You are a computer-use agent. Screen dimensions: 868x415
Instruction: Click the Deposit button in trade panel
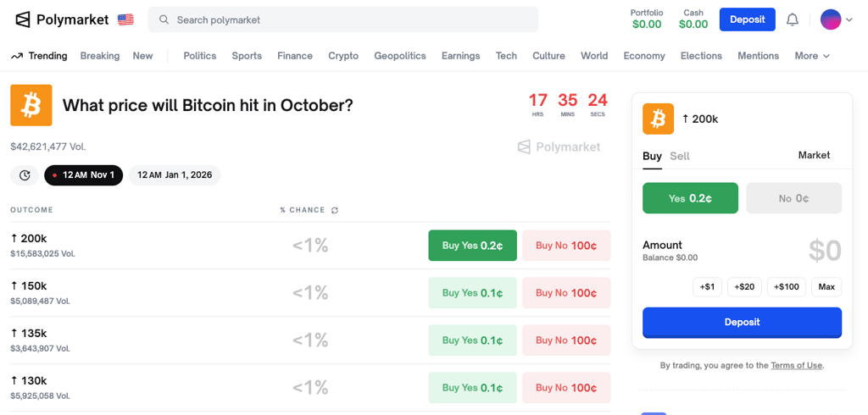coord(742,322)
